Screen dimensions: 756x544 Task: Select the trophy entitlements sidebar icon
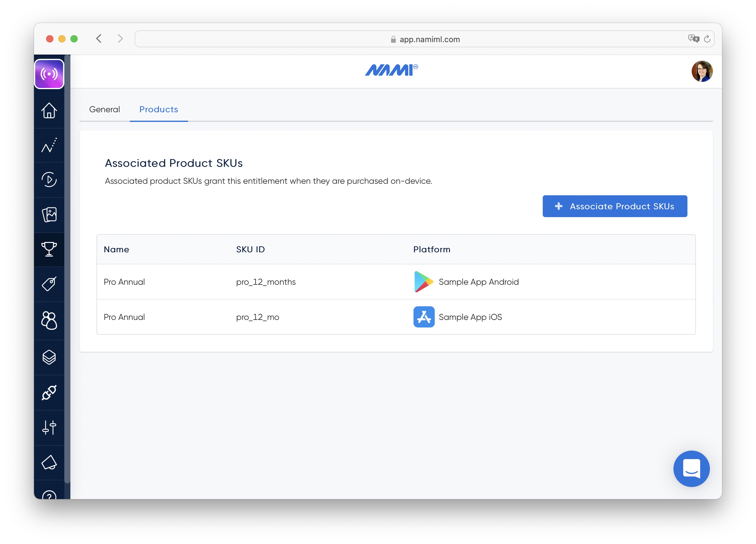(49, 249)
